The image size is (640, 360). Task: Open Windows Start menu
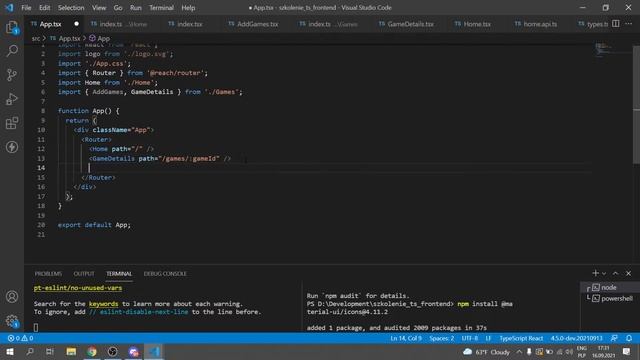[x=10, y=352]
